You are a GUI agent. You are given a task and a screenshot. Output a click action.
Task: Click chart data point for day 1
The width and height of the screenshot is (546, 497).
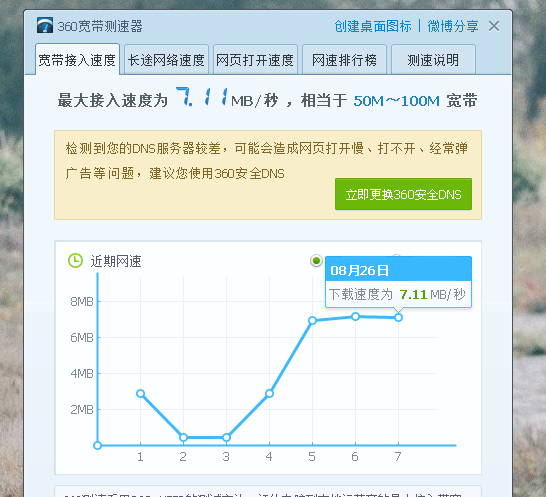pos(140,394)
